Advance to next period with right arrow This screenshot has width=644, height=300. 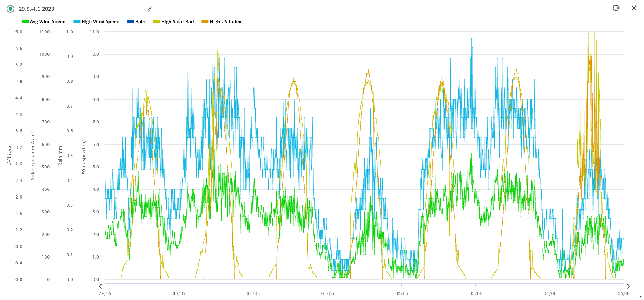629,286
